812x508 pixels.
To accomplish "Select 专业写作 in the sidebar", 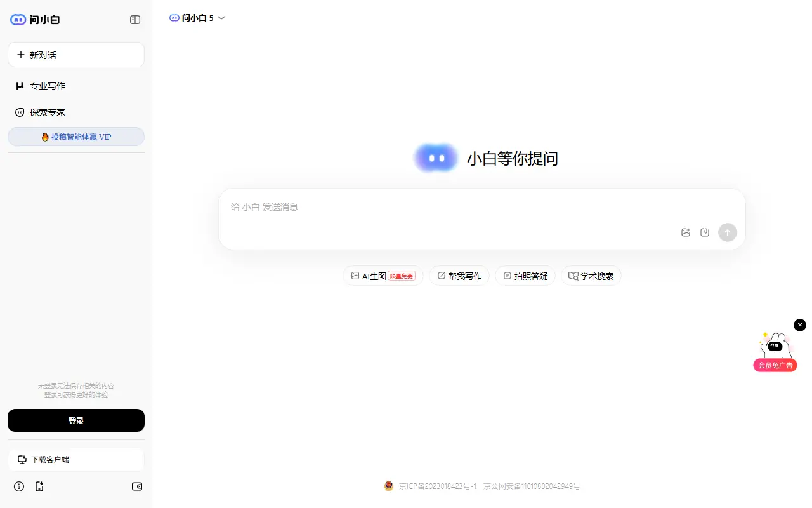I will pos(48,85).
